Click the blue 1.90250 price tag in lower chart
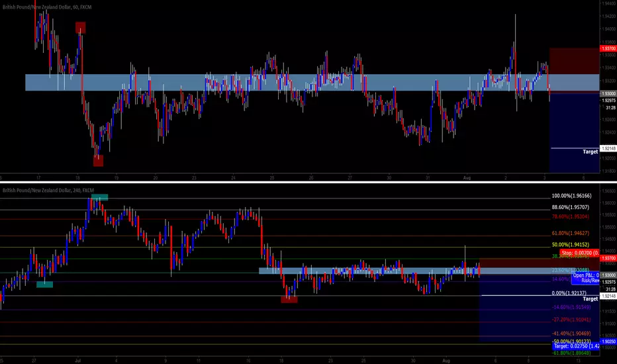The height and width of the screenshot is (364, 617). (x=608, y=341)
